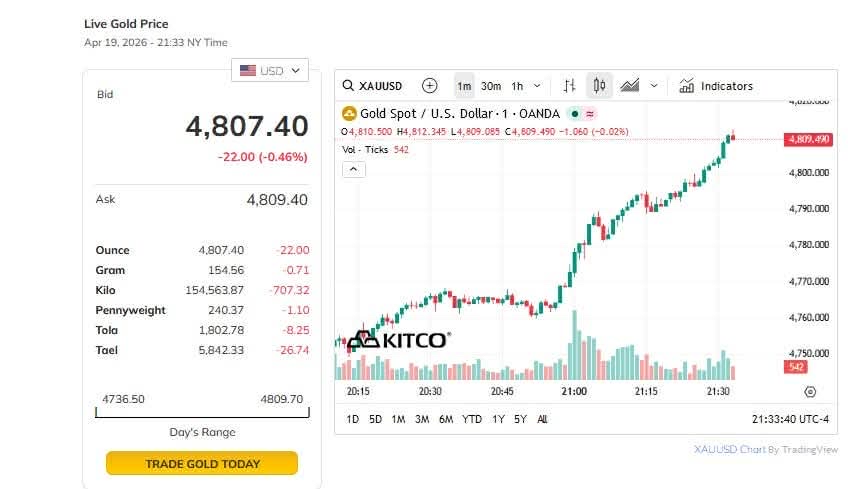Toggle the 30m timeframe interval
Image resolution: width=848 pixels, height=489 pixels.
click(491, 86)
